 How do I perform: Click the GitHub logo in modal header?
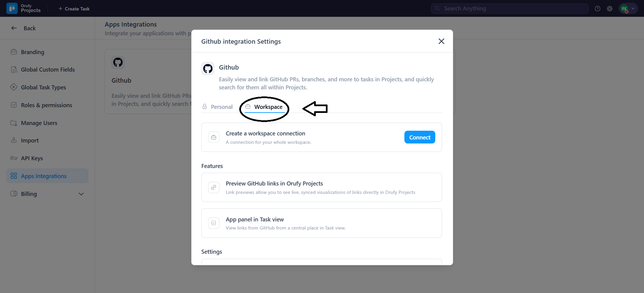coord(208,69)
